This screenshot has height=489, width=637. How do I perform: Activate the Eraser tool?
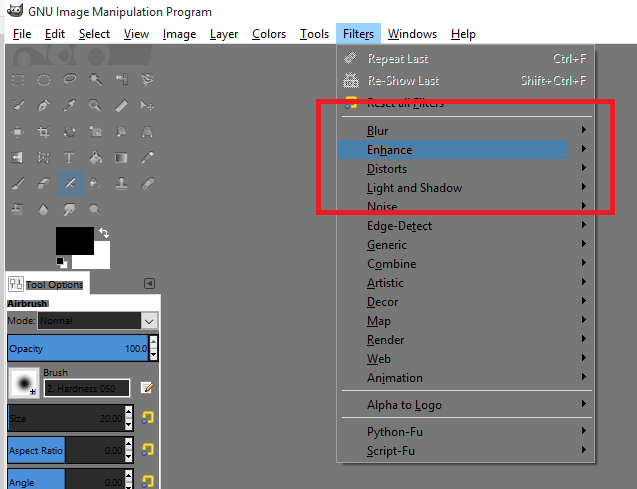click(44, 184)
